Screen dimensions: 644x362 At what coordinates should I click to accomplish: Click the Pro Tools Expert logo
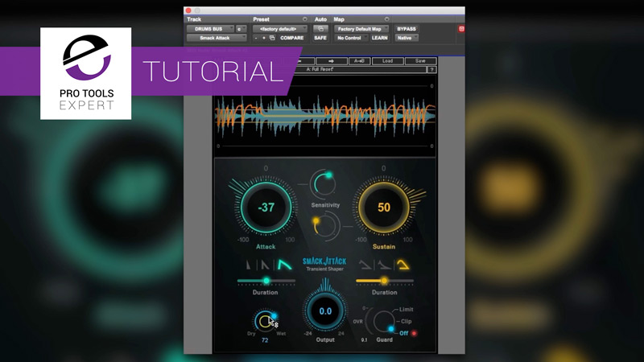pos(86,73)
